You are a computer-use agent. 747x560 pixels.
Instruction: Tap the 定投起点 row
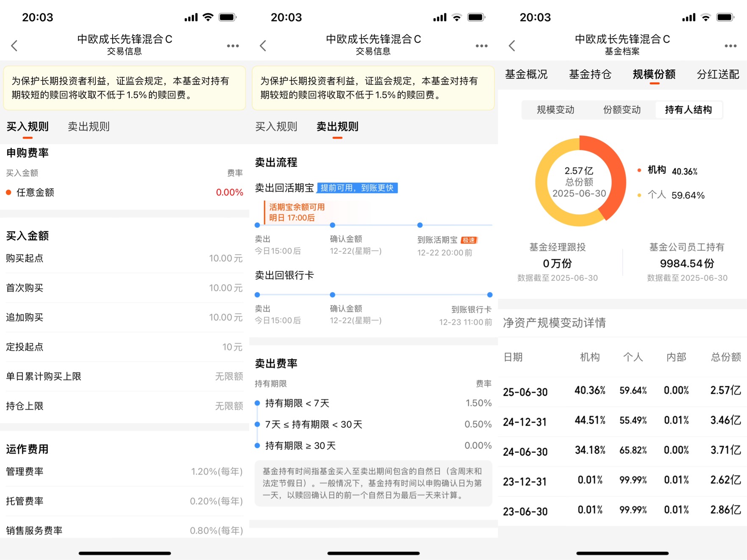pyautogui.click(x=125, y=347)
